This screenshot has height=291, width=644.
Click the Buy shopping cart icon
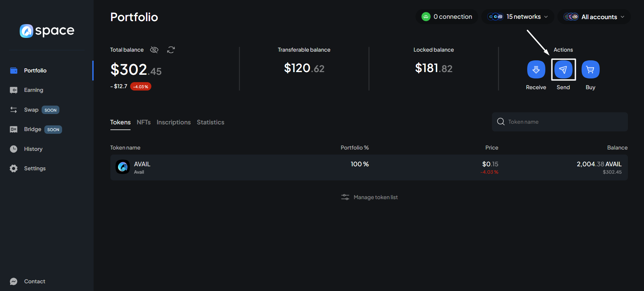pyautogui.click(x=590, y=69)
